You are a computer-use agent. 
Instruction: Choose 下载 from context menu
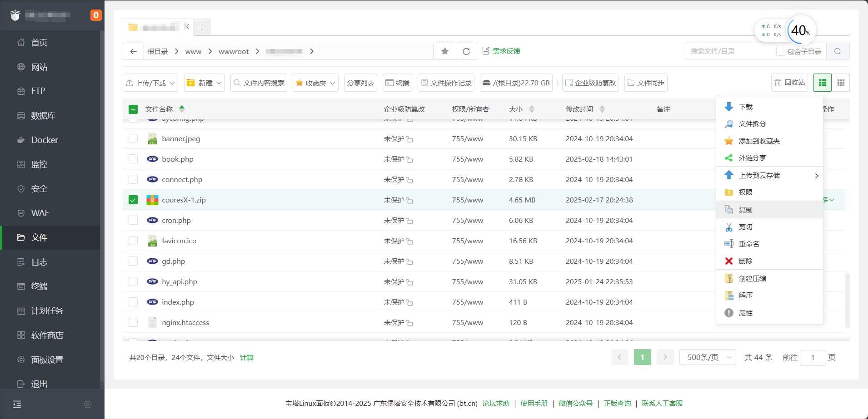[x=769, y=107]
